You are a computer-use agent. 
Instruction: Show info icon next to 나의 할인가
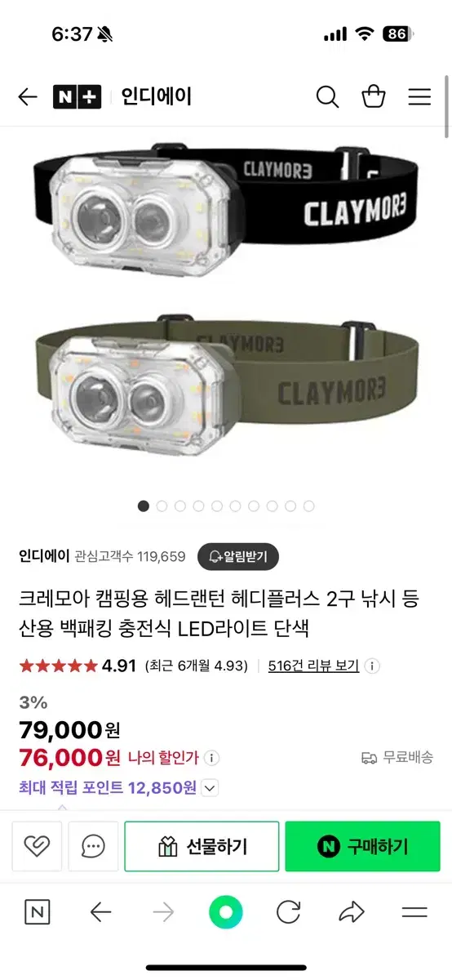coord(211,758)
